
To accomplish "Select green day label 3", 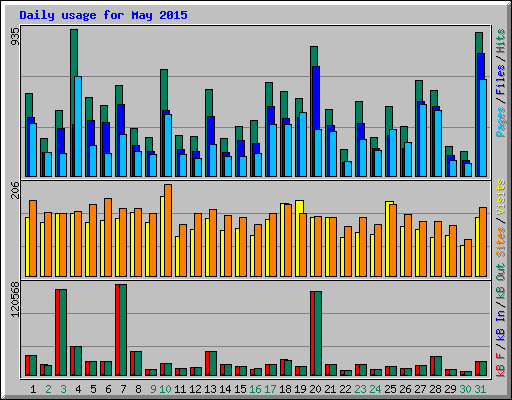I will point(63,389).
